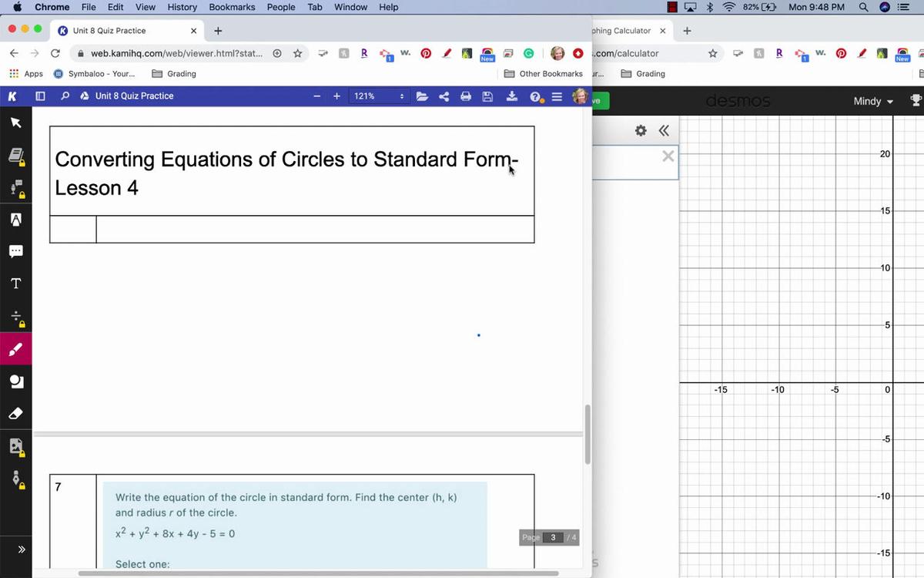Open a new tab in Desmos Chrome window
924x578 pixels.
point(687,31)
